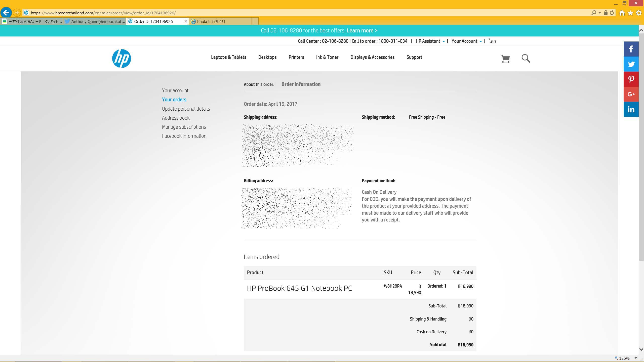Click the vertical scrollbar thumb
The width and height of the screenshot is (644, 362).
pos(641,147)
